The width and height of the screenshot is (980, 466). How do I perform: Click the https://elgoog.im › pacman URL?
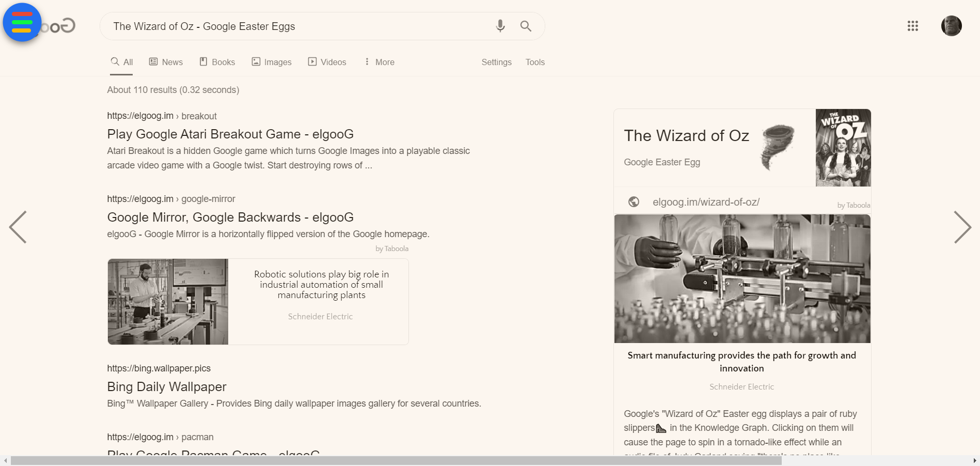(x=160, y=437)
